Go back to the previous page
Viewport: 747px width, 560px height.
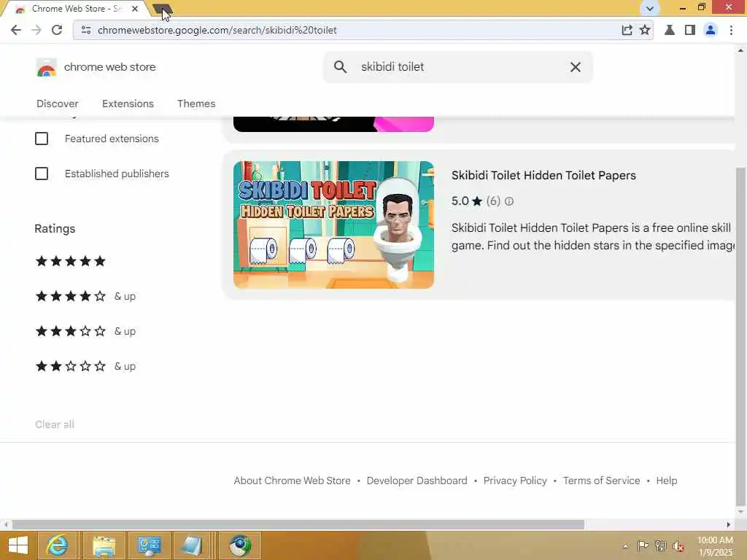(x=16, y=30)
